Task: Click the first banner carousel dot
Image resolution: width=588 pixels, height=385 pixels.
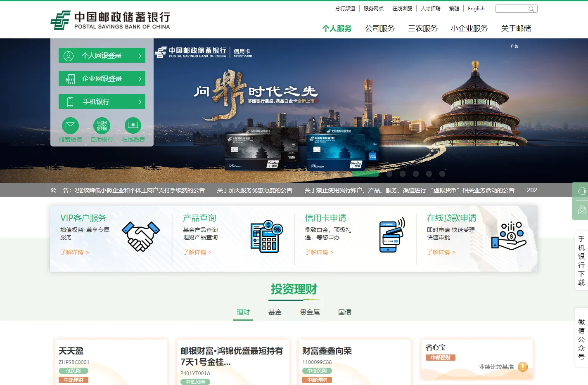Action: pos(328,174)
